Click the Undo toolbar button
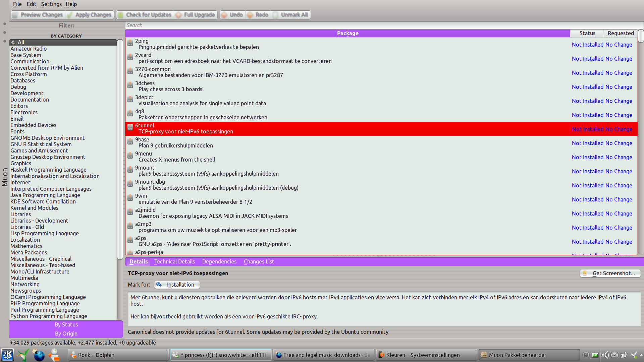Image resolution: width=644 pixels, height=362 pixels. (232, 15)
